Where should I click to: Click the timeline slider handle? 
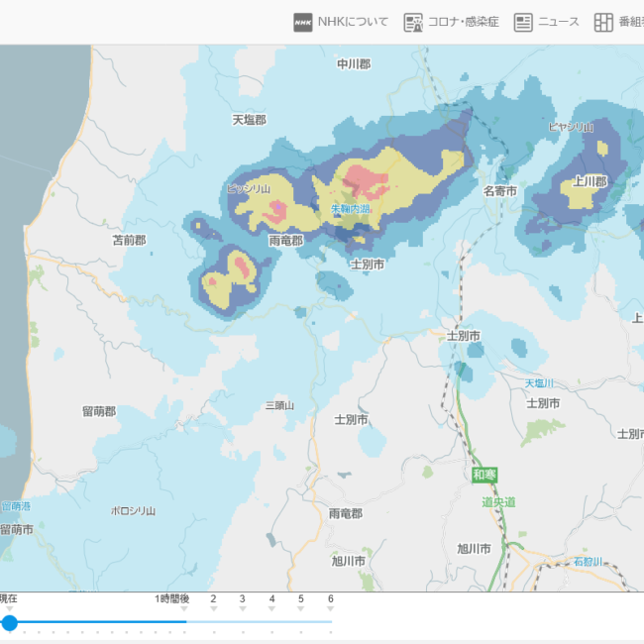pos(10,623)
